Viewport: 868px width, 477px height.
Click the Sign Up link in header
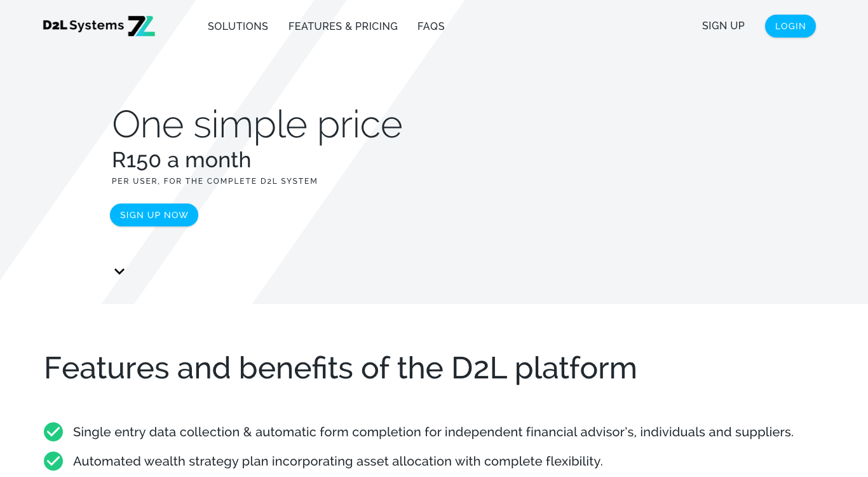[x=723, y=26]
